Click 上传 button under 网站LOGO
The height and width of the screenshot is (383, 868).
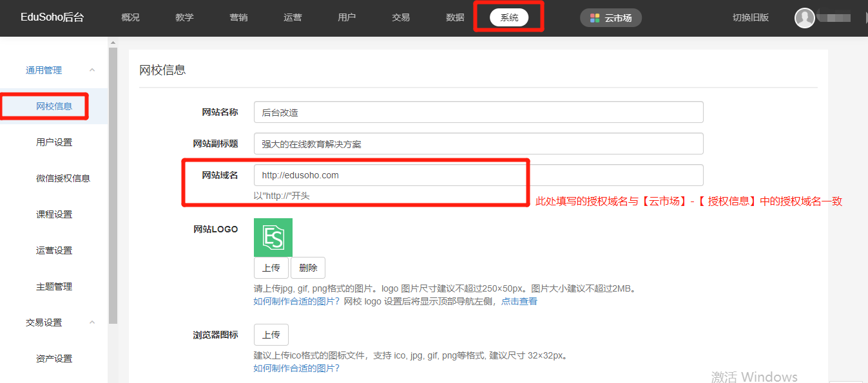(271, 268)
